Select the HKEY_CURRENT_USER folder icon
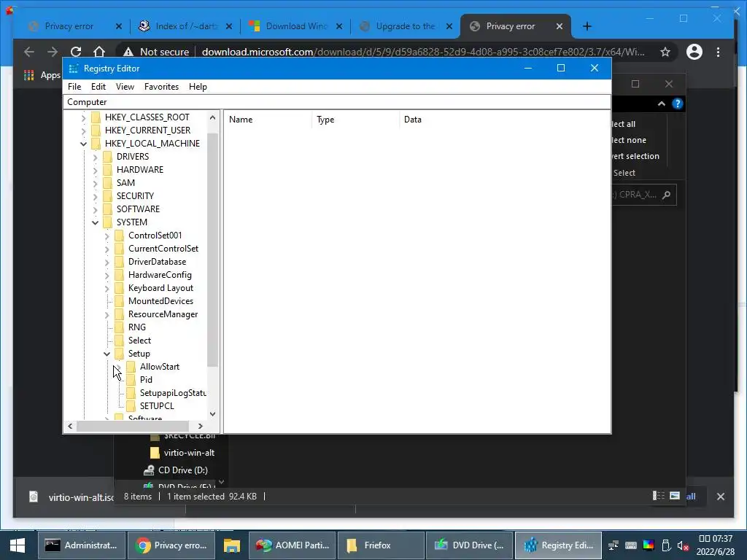 tap(96, 131)
